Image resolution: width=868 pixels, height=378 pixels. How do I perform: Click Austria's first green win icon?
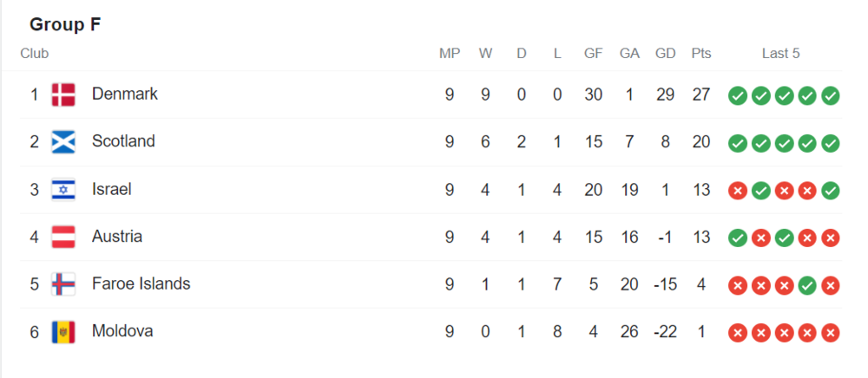(x=737, y=238)
